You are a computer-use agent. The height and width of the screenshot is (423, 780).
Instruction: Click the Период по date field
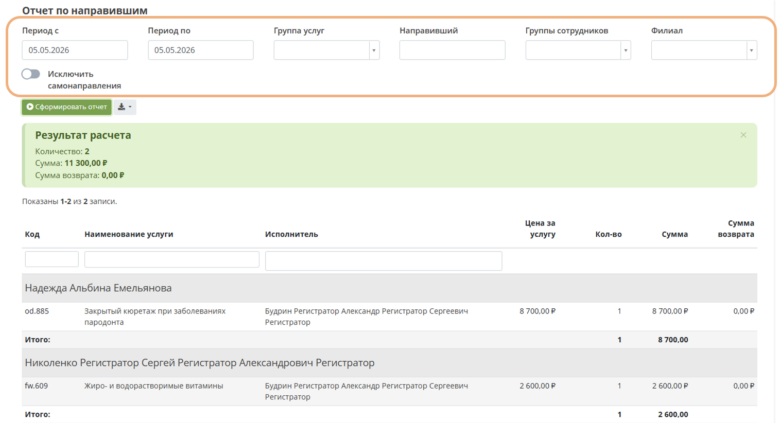[200, 50]
